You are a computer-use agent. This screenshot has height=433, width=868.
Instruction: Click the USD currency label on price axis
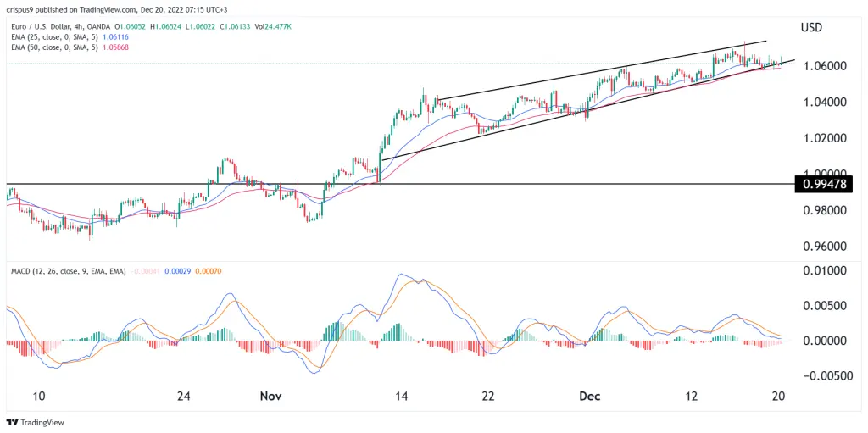tap(811, 27)
